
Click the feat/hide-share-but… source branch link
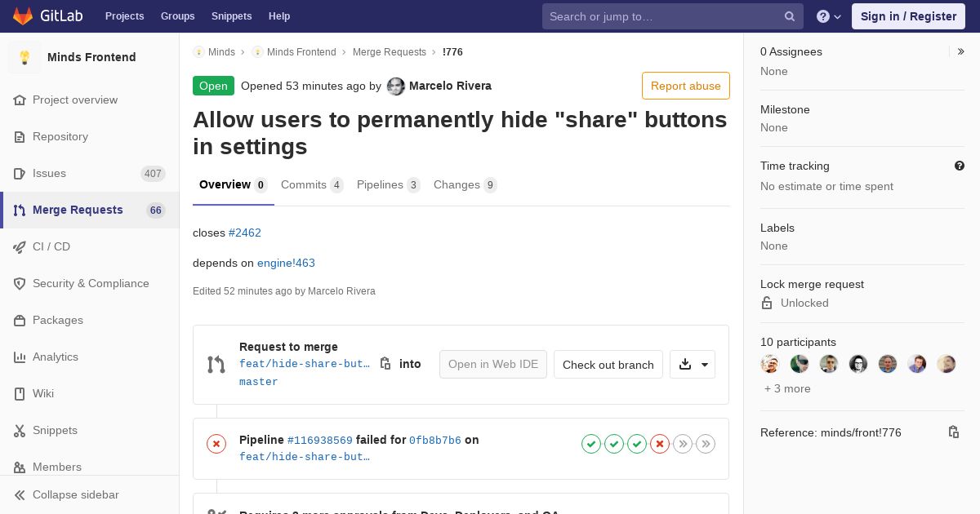(305, 364)
